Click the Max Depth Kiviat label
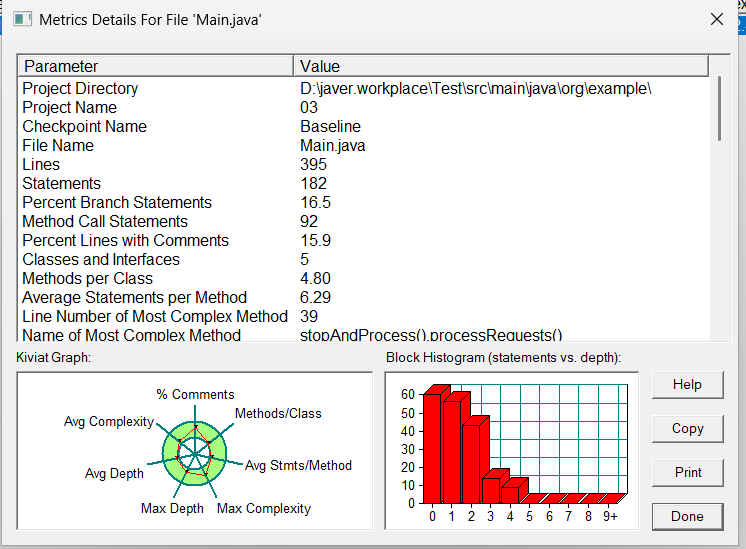Viewport: 746px width, 549px height. click(x=172, y=509)
